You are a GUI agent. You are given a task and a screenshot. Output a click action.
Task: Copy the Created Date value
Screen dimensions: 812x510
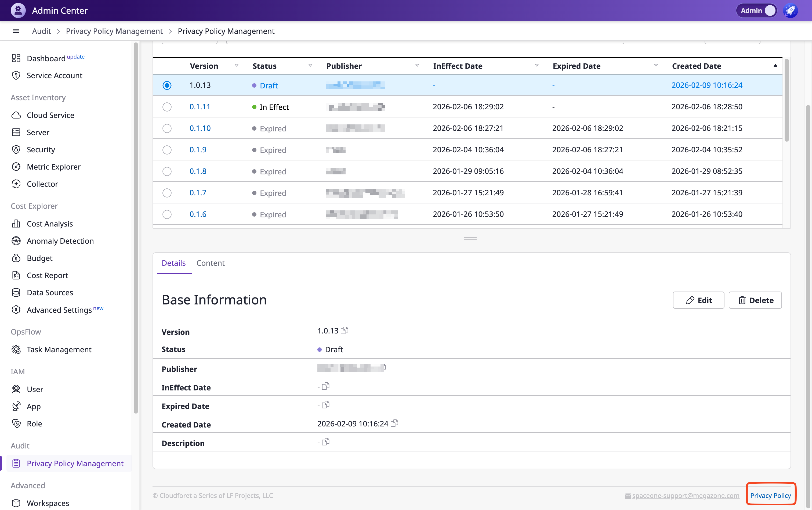(x=394, y=423)
